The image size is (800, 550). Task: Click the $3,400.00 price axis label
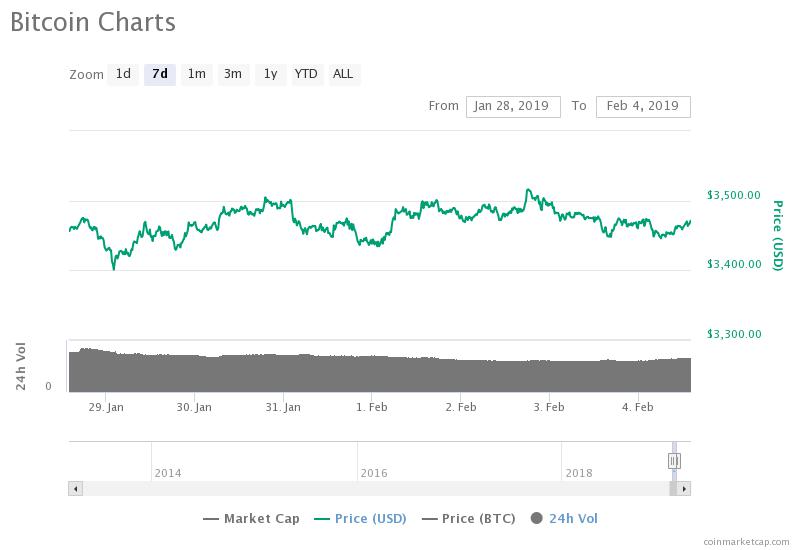(734, 264)
